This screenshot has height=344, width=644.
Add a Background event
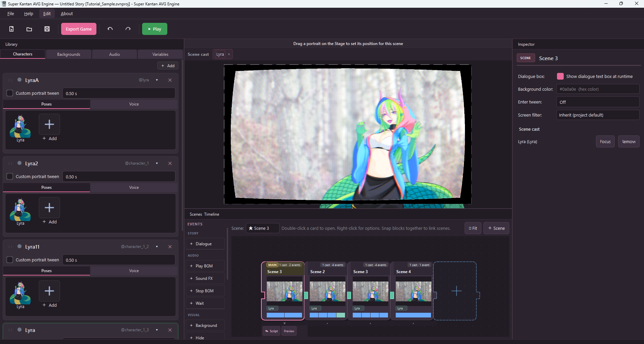205,326
